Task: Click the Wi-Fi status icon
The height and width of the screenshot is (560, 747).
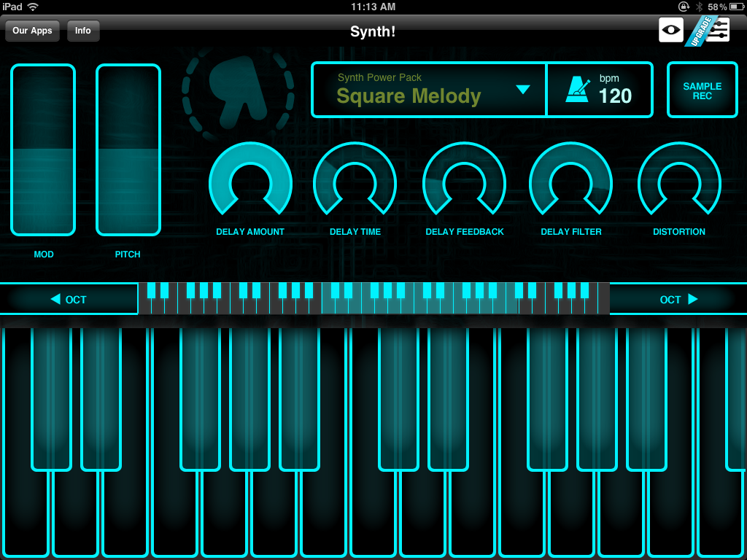Action: tap(32, 7)
